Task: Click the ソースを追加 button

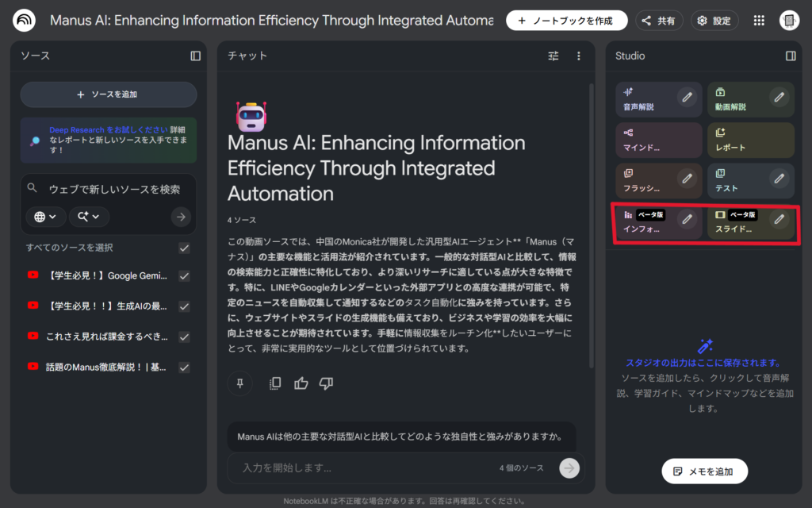Action: 108,94
